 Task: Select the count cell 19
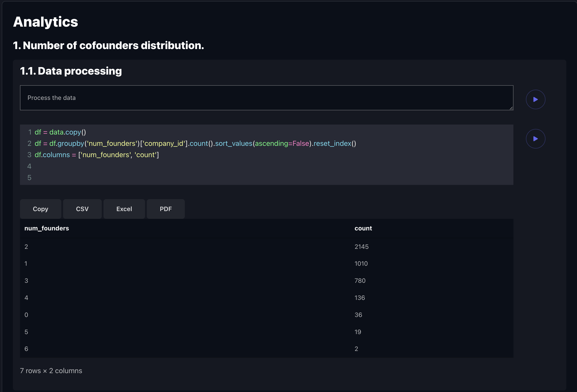[358, 332]
